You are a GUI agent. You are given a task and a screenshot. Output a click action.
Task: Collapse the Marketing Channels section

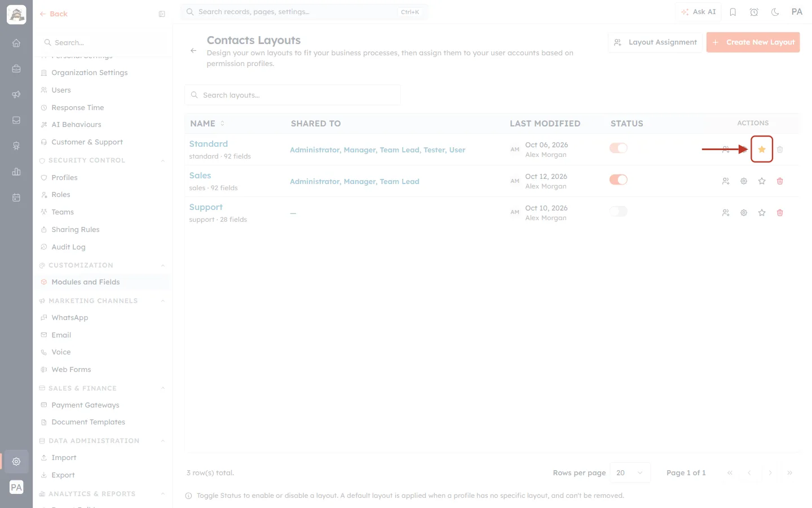point(163,301)
